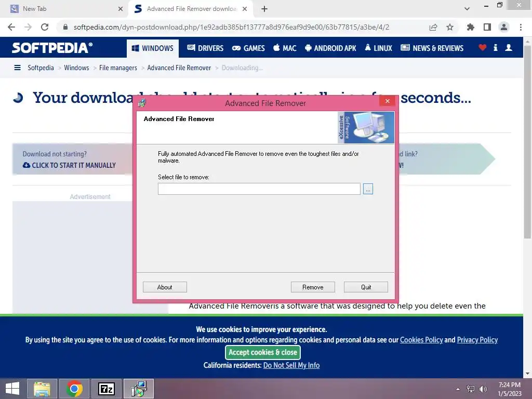The height and width of the screenshot is (399, 532).
Task: Click the page vertical scrollbar thumb
Action: [527, 142]
